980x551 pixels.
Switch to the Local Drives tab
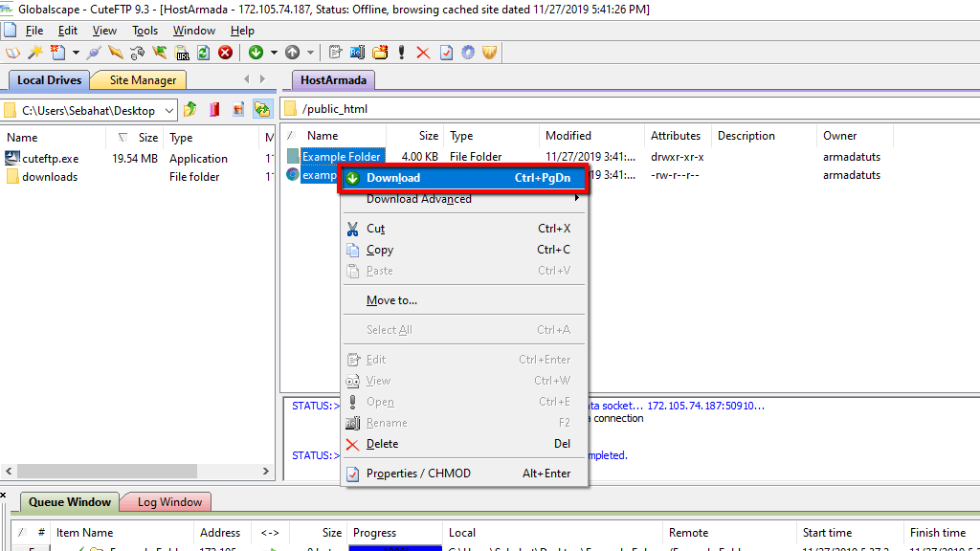(49, 80)
